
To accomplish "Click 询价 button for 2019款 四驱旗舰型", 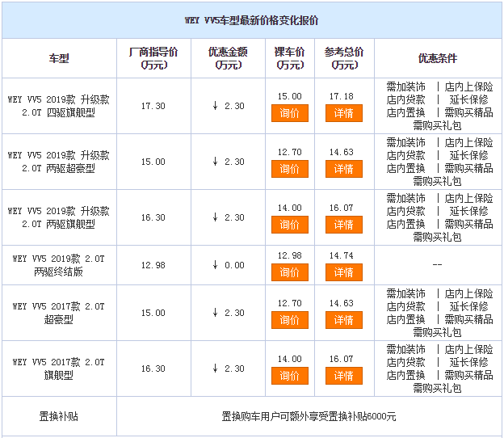I will [x=290, y=113].
